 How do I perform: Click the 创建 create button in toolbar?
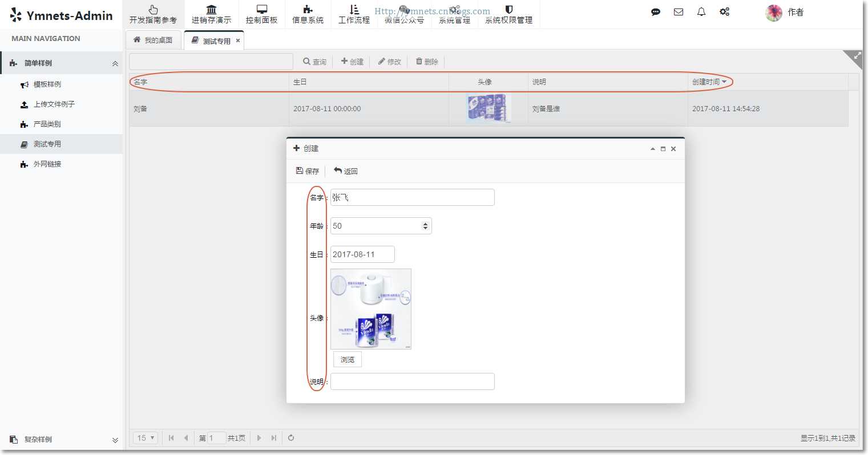point(353,62)
